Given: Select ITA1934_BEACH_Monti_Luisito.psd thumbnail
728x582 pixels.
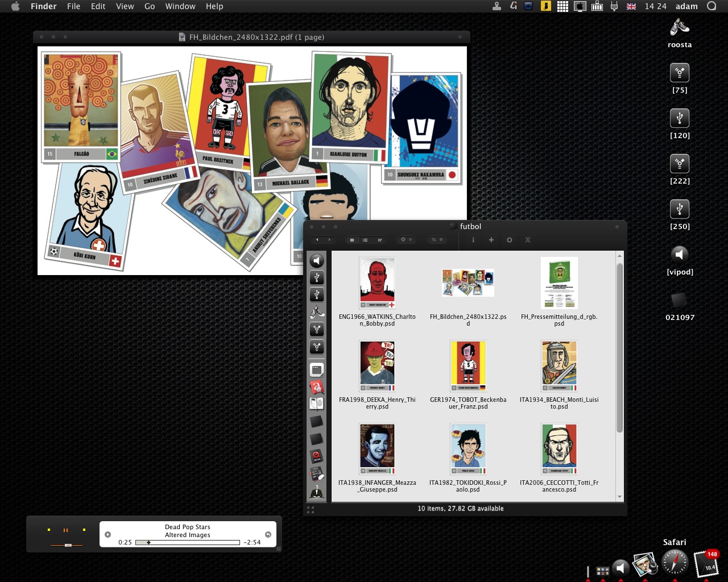Looking at the screenshot, I should 559,366.
